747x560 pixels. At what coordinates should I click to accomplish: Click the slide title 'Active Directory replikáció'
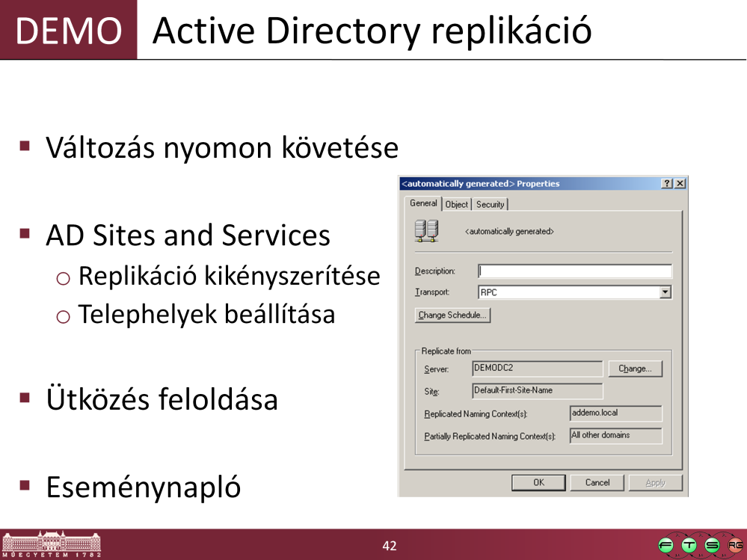(x=372, y=31)
